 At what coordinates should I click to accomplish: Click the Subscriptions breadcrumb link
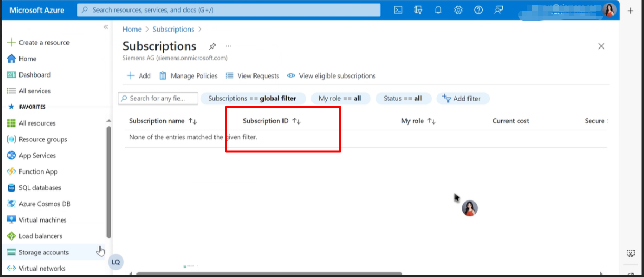tap(173, 30)
